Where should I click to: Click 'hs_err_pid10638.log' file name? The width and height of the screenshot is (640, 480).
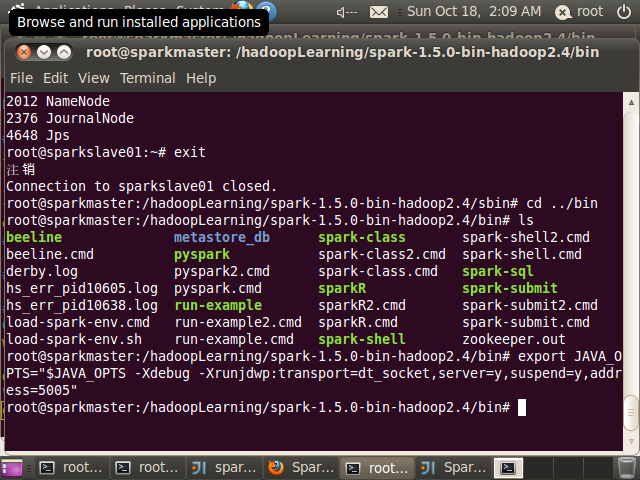(82, 305)
